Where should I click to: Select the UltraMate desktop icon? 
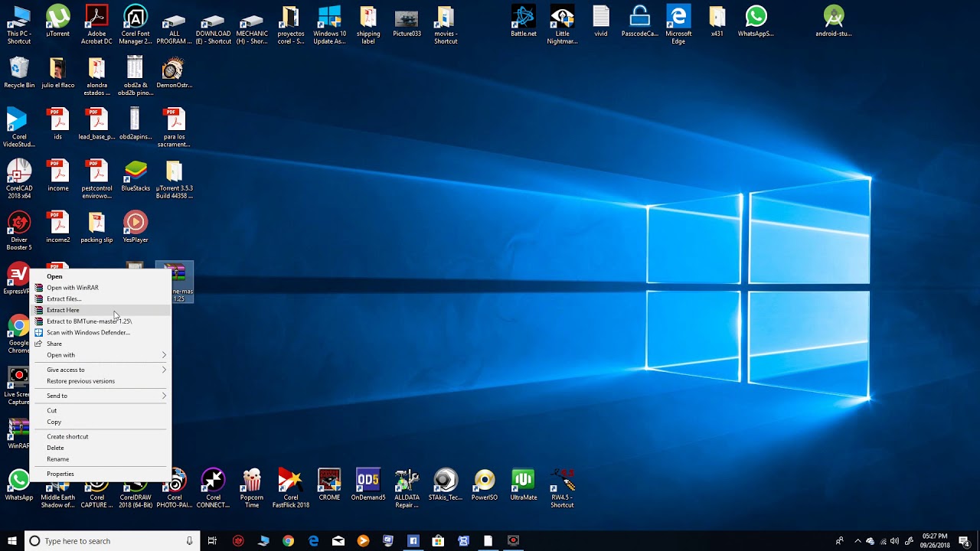(x=524, y=484)
